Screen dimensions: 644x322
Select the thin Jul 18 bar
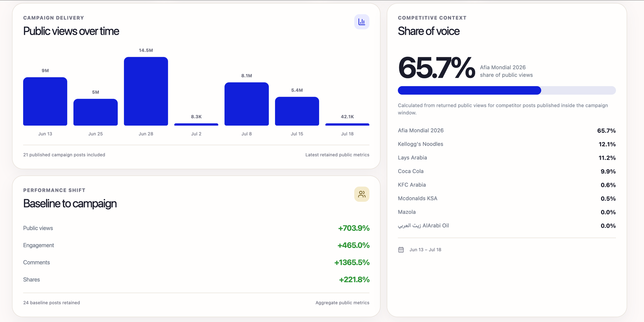click(x=347, y=124)
